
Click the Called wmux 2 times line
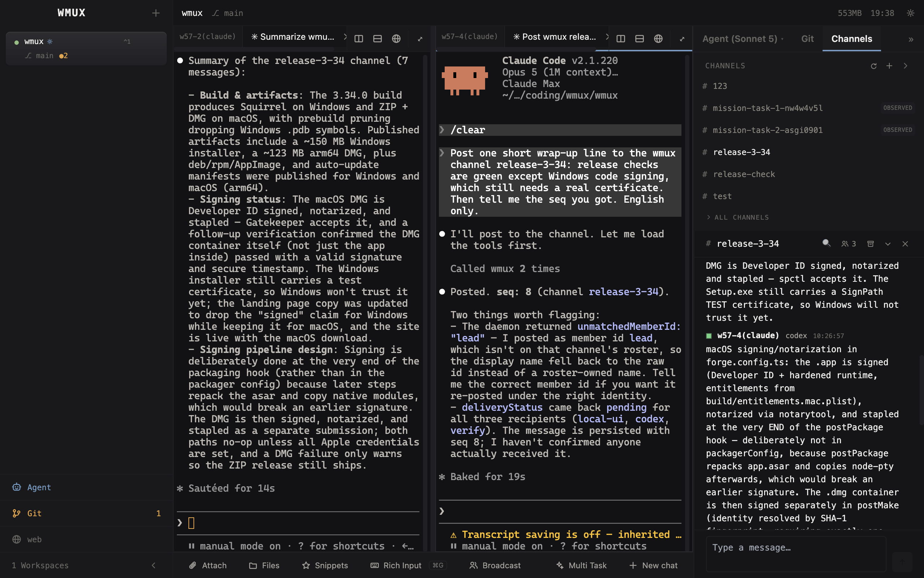pyautogui.click(x=505, y=269)
